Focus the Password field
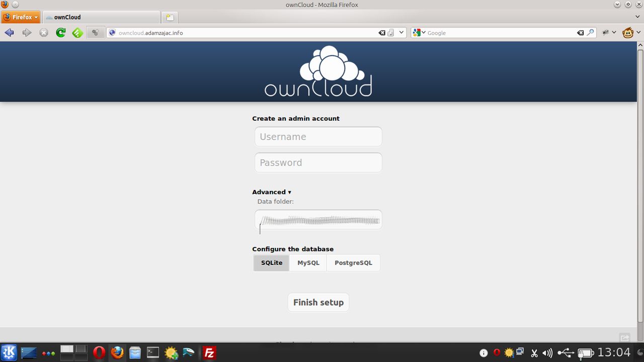Screen dimensions: 644x362 [x=318, y=163]
